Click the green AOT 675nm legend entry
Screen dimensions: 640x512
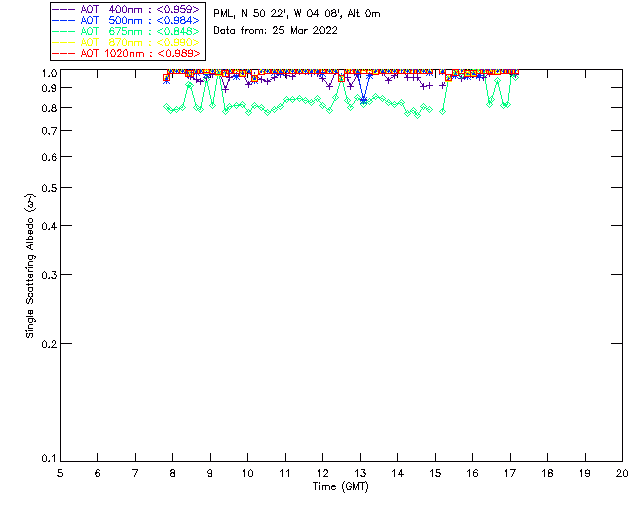point(126,31)
